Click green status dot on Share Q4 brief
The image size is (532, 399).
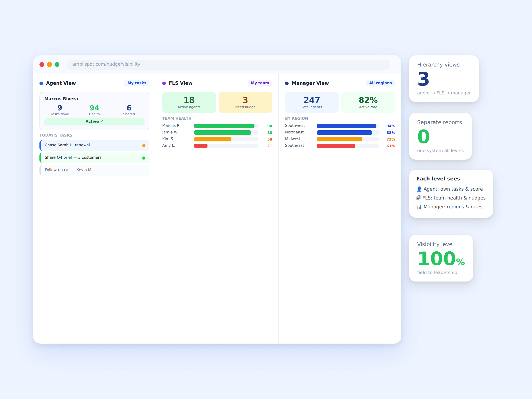coord(144,158)
